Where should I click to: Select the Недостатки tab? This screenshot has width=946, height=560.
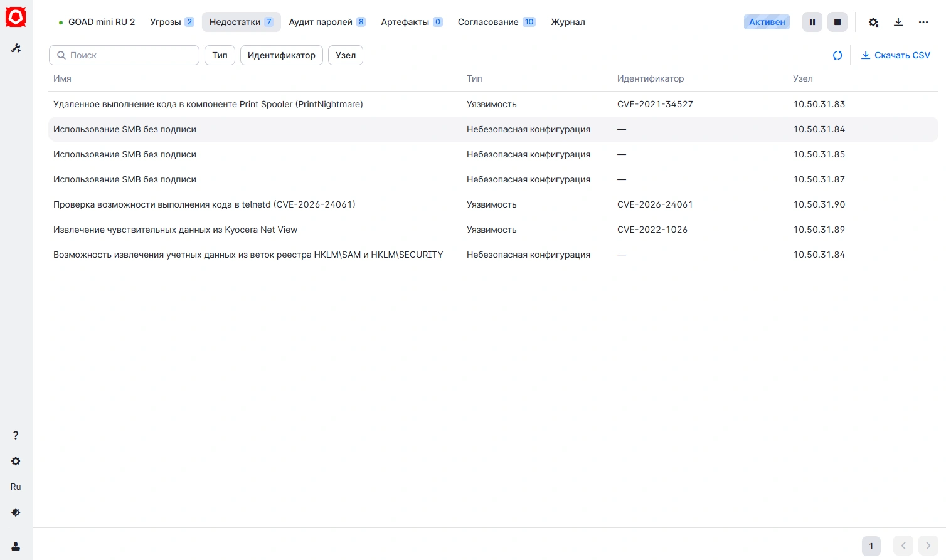tap(242, 22)
